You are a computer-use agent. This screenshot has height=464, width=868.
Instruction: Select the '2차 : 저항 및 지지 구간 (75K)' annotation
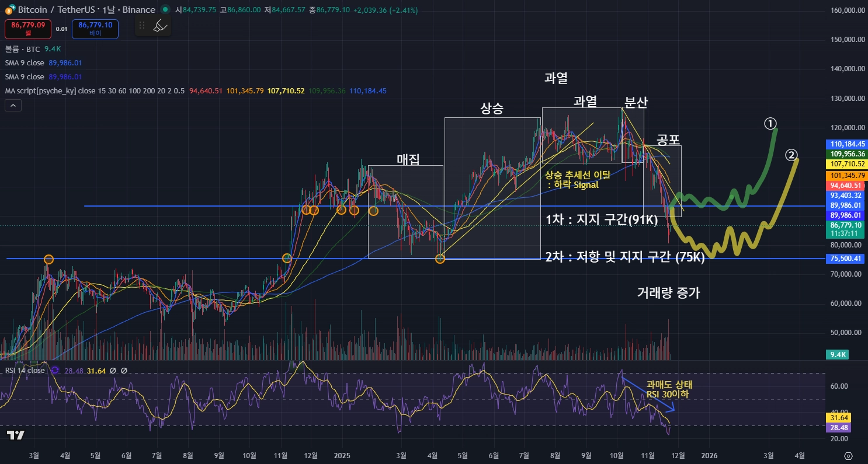[625, 257]
